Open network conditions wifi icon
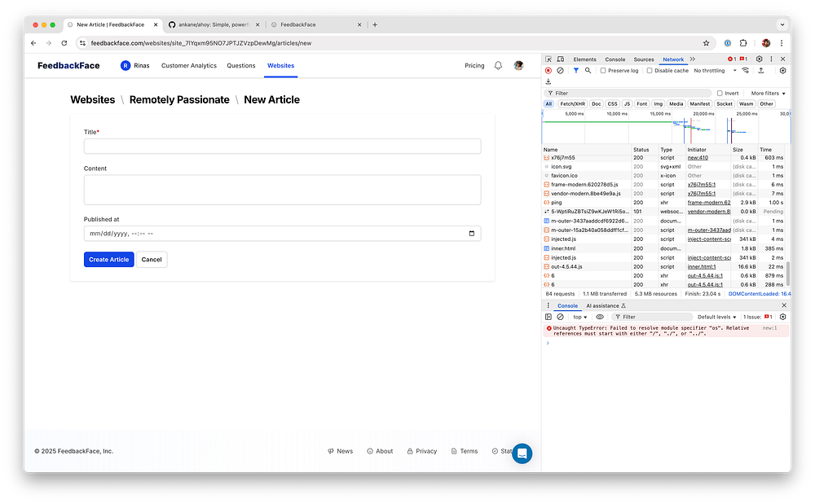 pyautogui.click(x=746, y=71)
